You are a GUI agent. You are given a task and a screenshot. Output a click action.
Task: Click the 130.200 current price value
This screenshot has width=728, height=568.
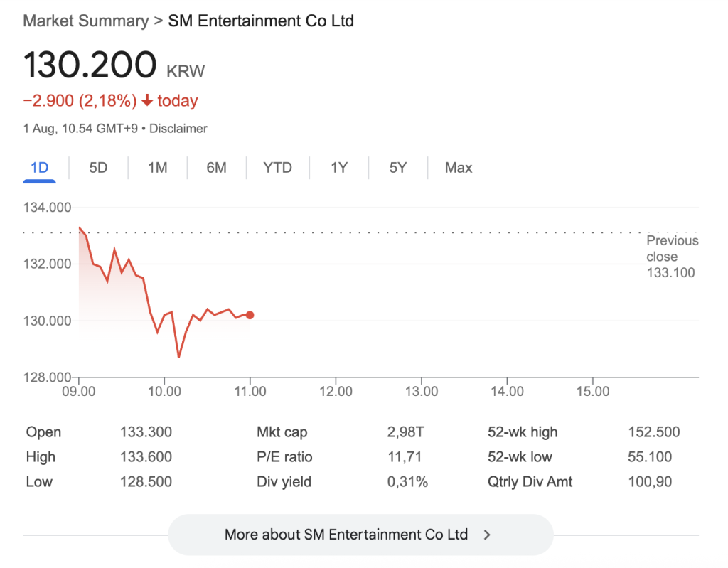90,65
